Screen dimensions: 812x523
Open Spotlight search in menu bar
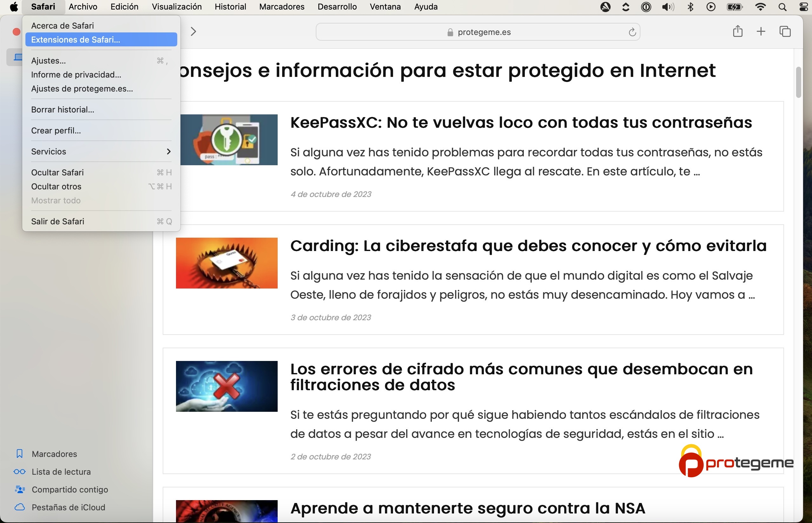(782, 7)
